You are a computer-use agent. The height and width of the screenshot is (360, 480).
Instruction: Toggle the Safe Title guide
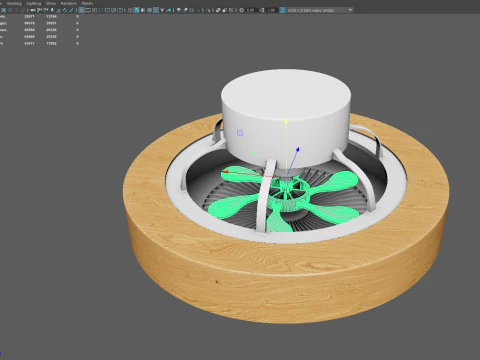click(x=120, y=10)
